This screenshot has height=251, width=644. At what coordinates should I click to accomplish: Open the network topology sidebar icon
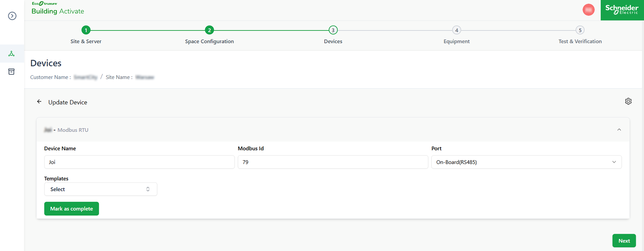coord(11,54)
